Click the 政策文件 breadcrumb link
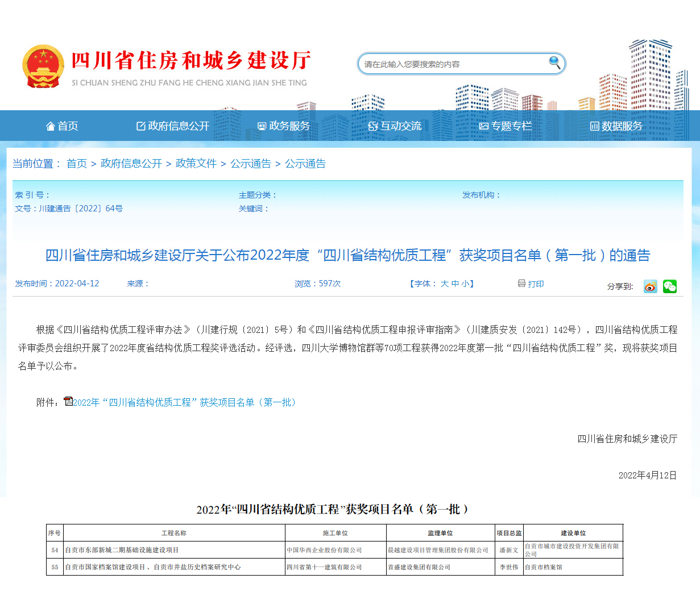The height and width of the screenshot is (604, 700). click(196, 164)
